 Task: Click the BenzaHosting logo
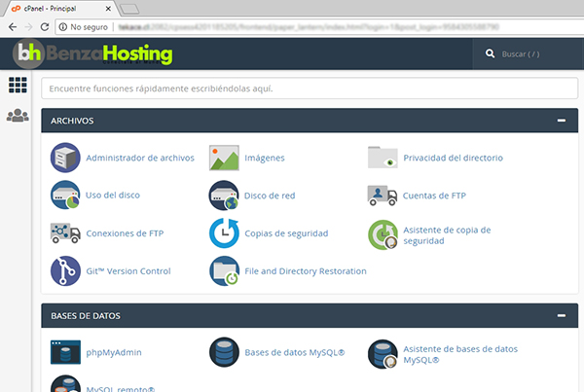click(92, 53)
